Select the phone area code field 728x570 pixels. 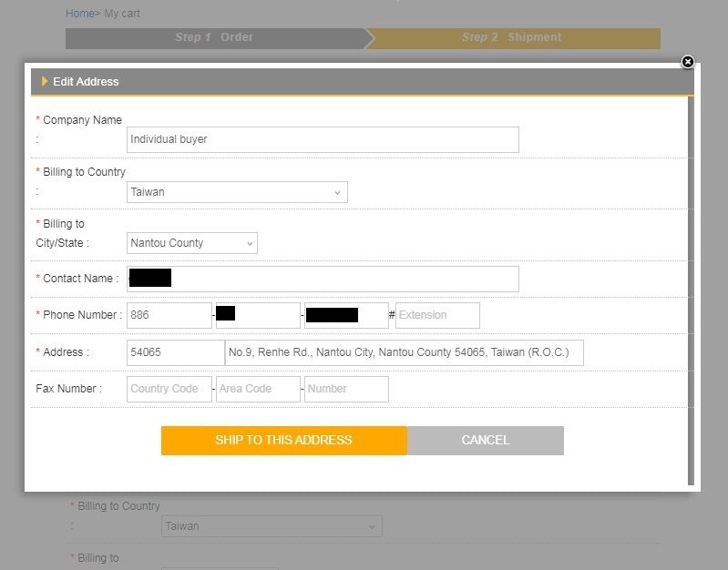click(x=258, y=315)
